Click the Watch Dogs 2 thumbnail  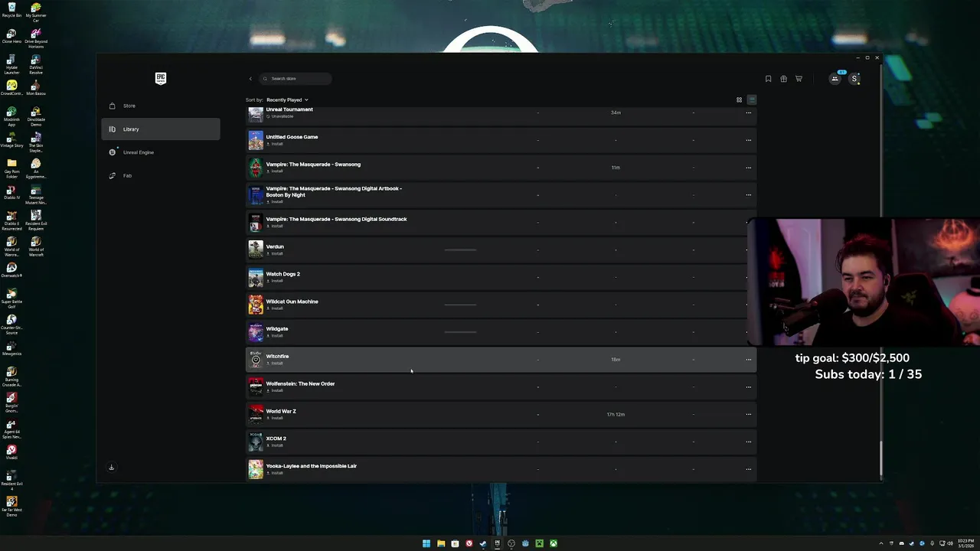256,277
